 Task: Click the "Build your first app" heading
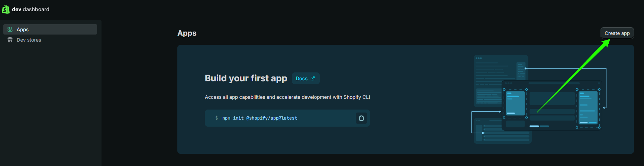[x=246, y=78]
